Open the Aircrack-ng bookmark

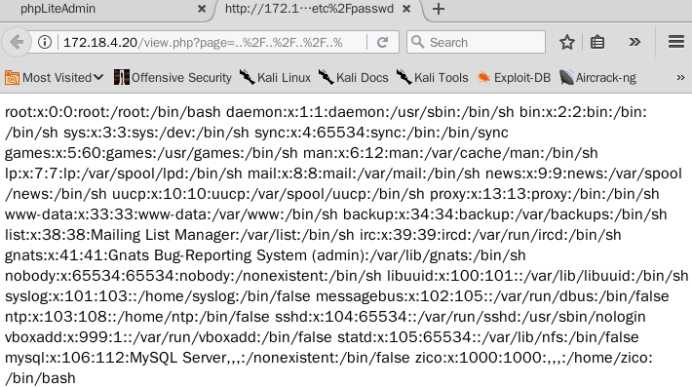598,78
